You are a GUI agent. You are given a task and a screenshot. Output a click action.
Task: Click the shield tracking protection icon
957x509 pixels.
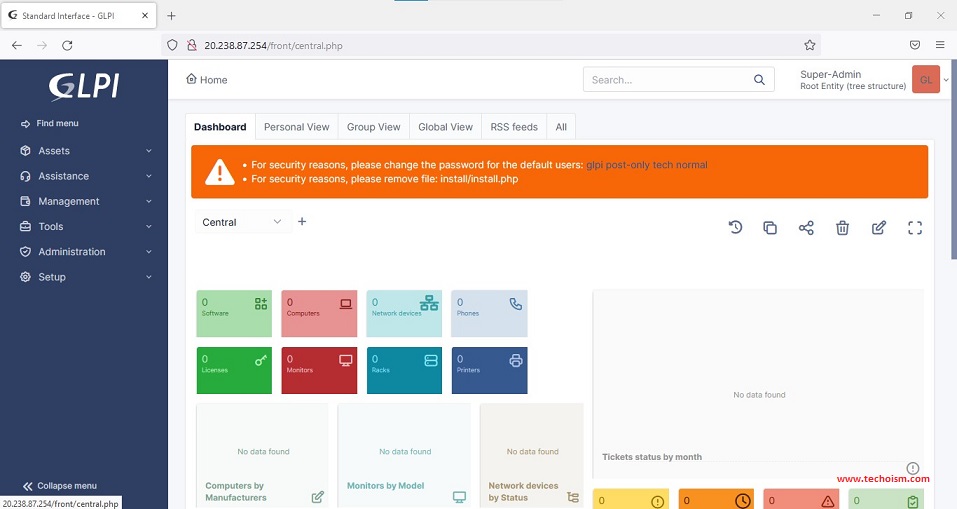coord(172,45)
